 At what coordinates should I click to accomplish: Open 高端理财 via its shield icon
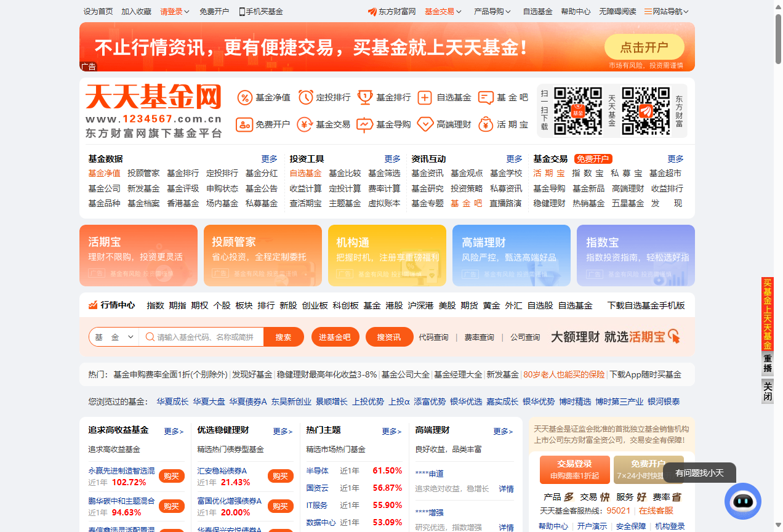coord(425,124)
